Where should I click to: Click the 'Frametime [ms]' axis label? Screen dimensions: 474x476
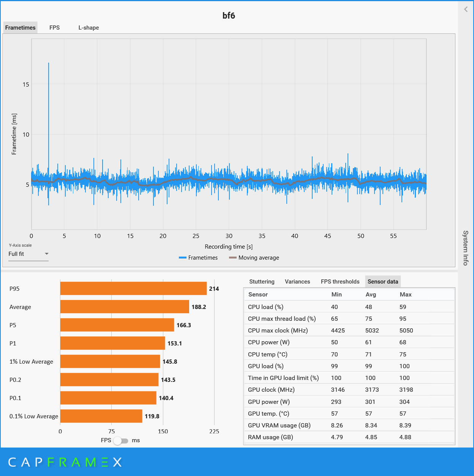[x=14, y=134]
